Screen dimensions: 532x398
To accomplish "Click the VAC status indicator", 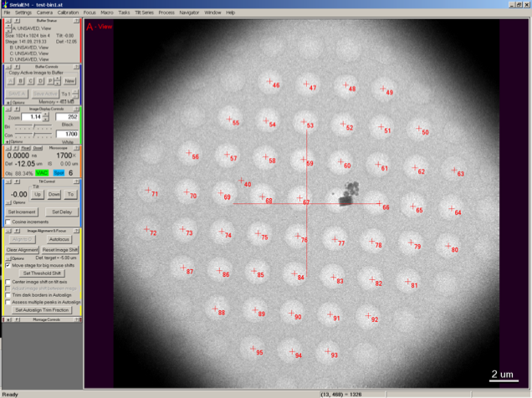I will pos(42,172).
